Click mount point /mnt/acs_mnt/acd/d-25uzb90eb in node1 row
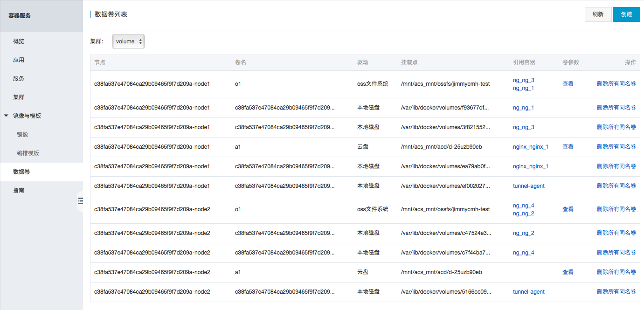 [442, 147]
